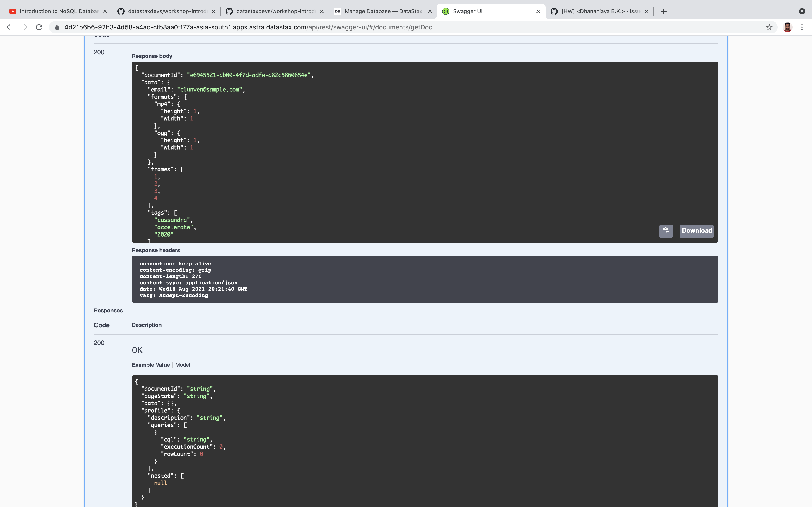Close the Manage Database tab

(430, 11)
